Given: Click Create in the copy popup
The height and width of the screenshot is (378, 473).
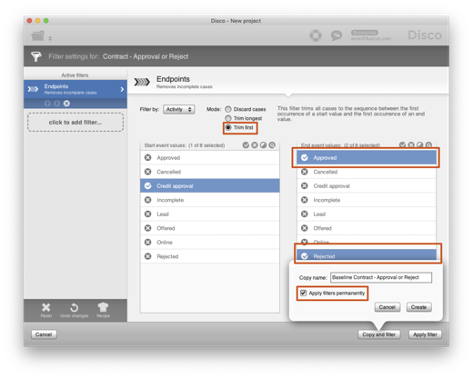Looking at the screenshot, I should [419, 307].
